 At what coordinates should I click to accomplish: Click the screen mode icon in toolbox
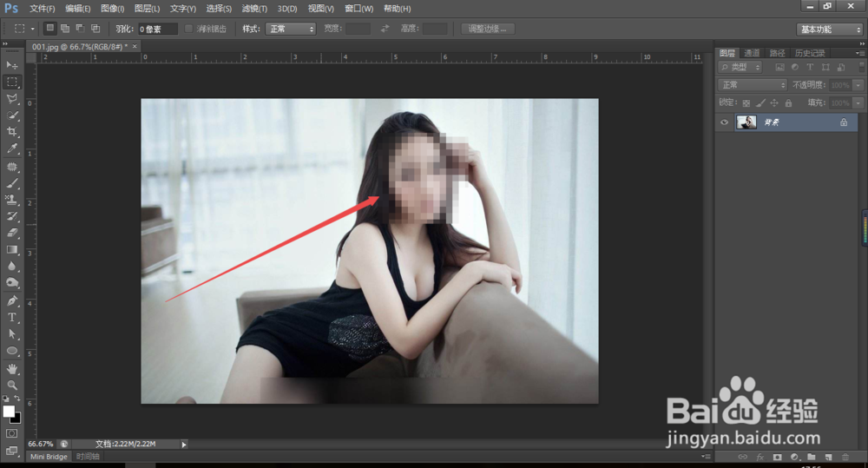11,451
